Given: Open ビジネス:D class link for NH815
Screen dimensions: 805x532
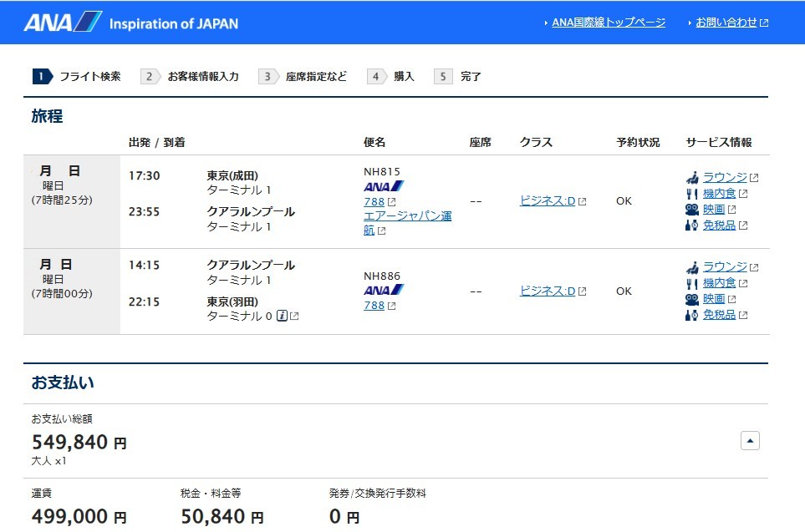Looking at the screenshot, I should [548, 200].
